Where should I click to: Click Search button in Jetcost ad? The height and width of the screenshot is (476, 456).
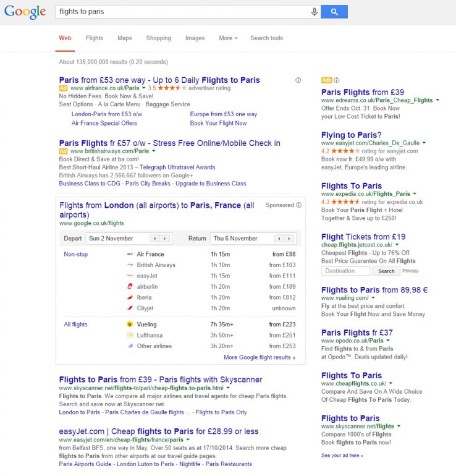click(x=386, y=271)
